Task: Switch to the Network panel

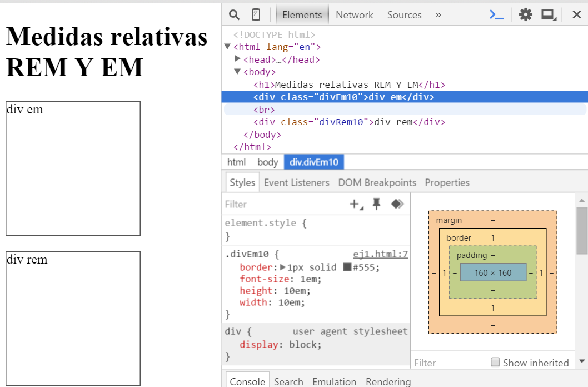Action: [x=354, y=14]
